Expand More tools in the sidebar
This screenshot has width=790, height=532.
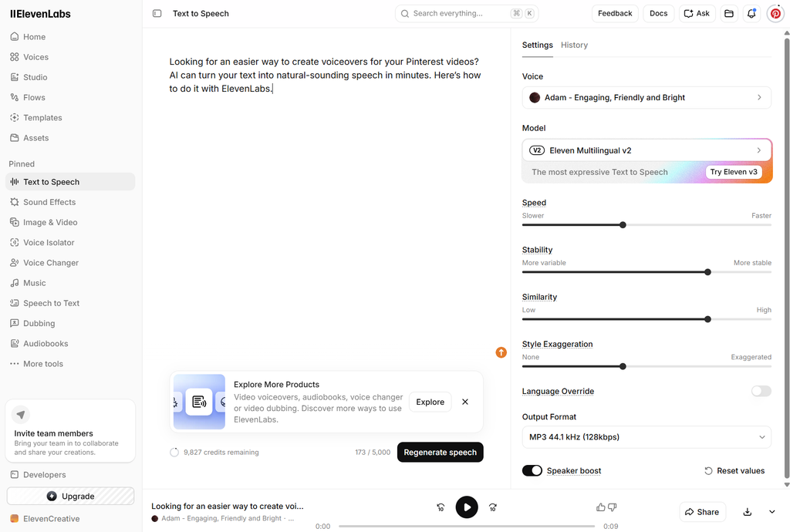click(70, 363)
